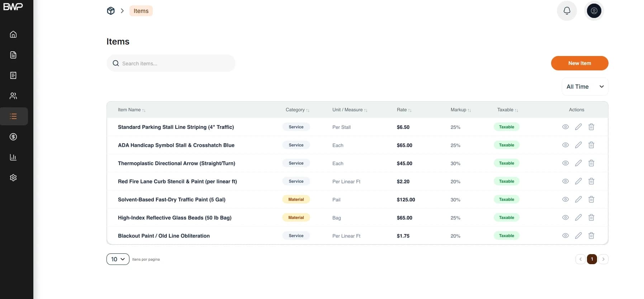
Task: Sort the table by Rate column
Action: (x=404, y=110)
